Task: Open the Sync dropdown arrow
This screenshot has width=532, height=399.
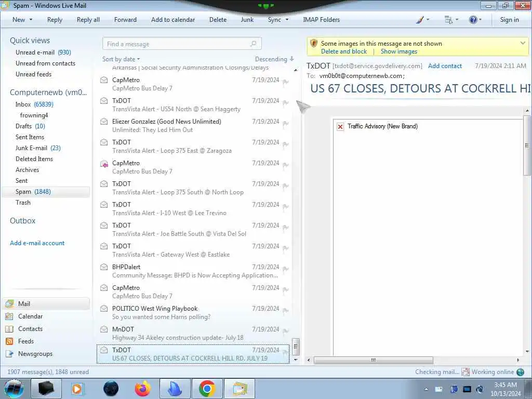Action: pyautogui.click(x=287, y=20)
